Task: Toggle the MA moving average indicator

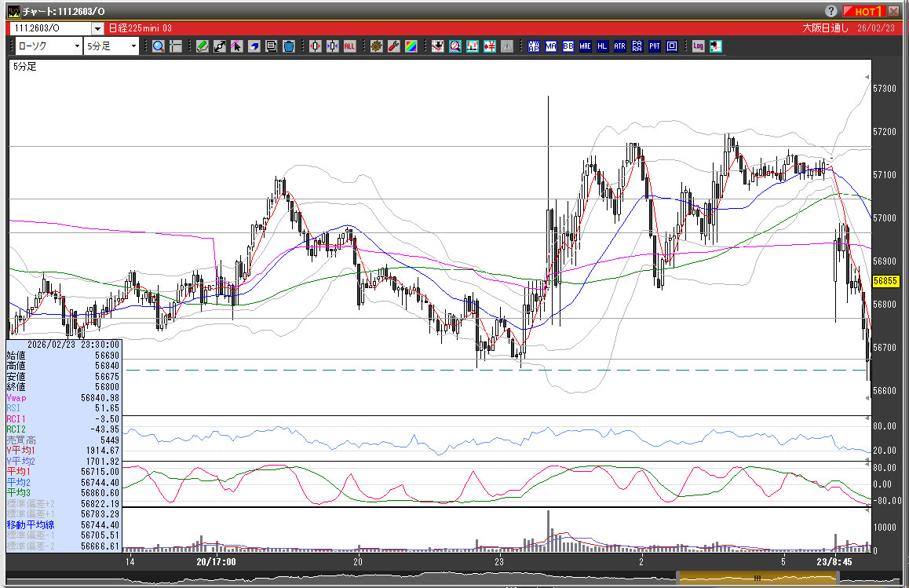Action: point(551,46)
